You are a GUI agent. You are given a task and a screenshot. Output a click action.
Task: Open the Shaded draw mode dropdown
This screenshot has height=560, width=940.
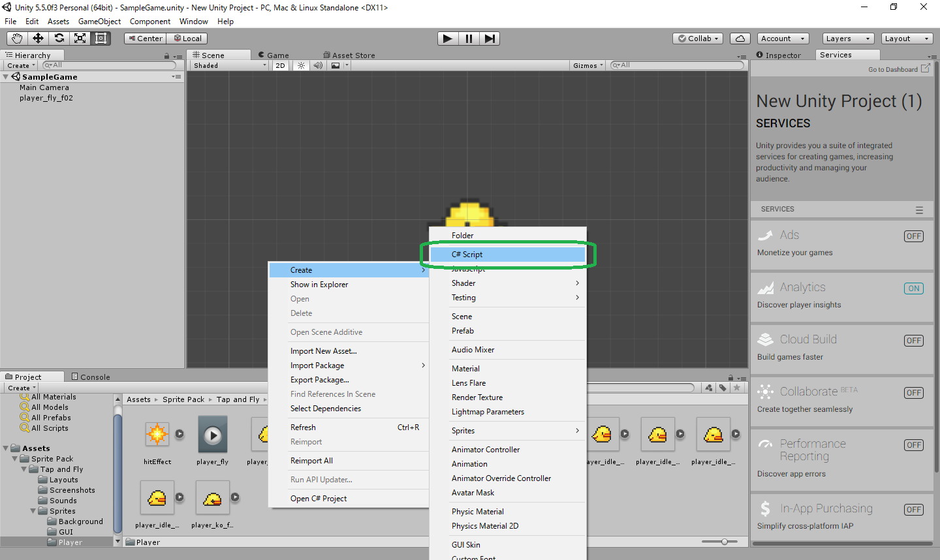click(228, 65)
